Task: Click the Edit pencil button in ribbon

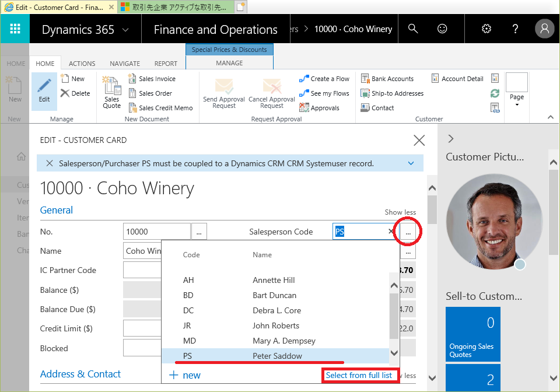Action: coord(44,92)
